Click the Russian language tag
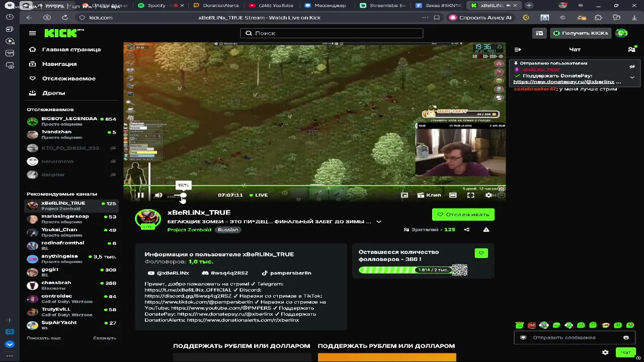 tap(228, 230)
